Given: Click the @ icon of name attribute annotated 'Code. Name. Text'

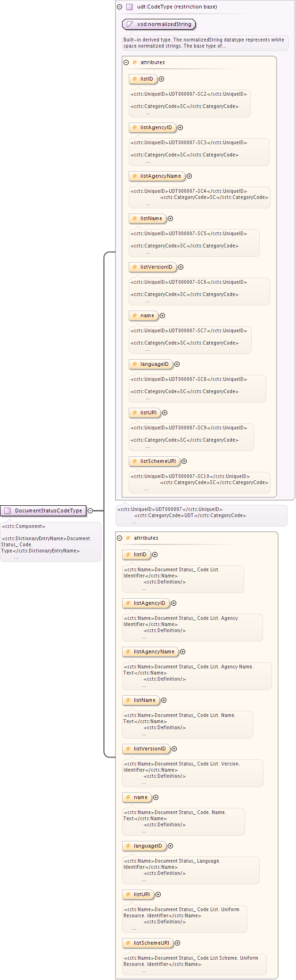Looking at the screenshot, I should [128, 797].
